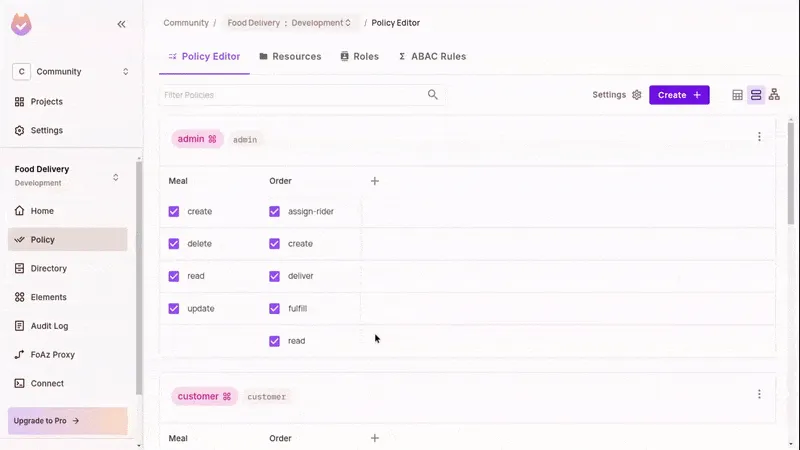800x450 pixels.
Task: Switch to the Policy Editor tab
Action: coord(204,57)
